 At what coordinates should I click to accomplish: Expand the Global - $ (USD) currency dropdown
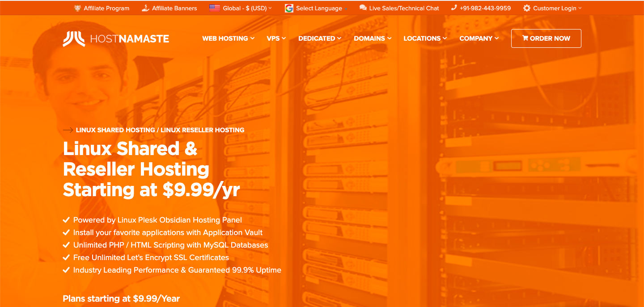tap(247, 8)
